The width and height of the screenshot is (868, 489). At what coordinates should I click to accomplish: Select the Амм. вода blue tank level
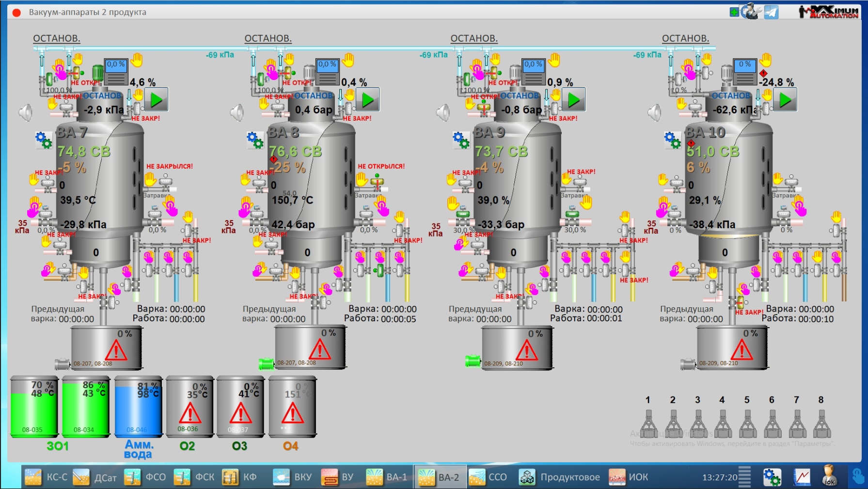click(138, 408)
